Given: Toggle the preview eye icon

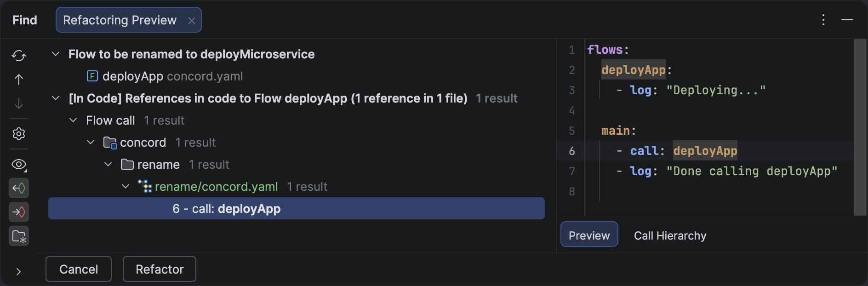Looking at the screenshot, I should coord(19,164).
